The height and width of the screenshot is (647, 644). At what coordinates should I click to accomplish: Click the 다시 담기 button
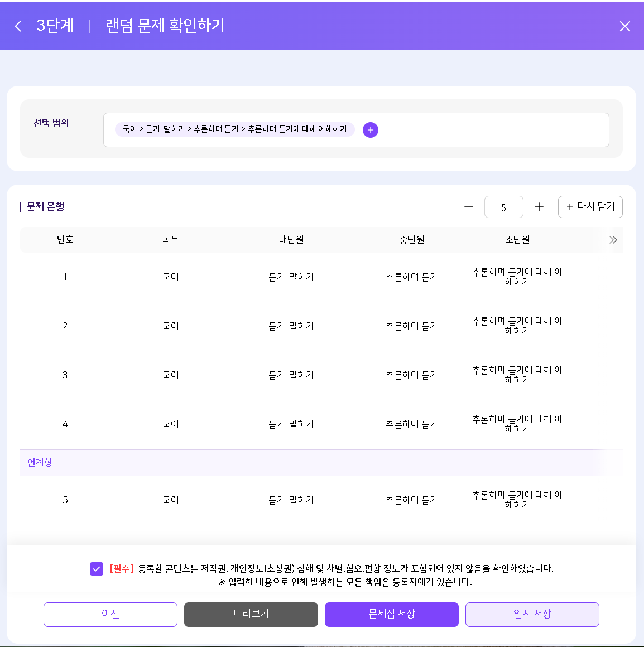coord(590,207)
